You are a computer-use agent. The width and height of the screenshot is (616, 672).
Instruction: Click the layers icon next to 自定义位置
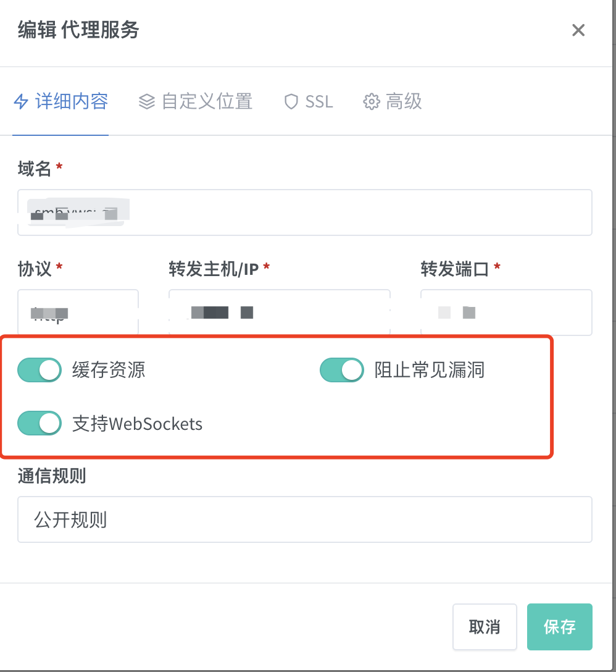pyautogui.click(x=147, y=102)
